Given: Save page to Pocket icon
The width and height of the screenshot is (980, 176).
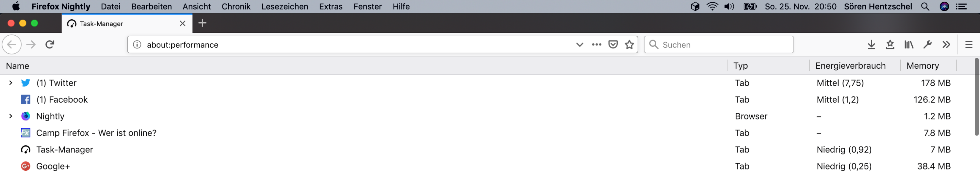Looking at the screenshot, I should coord(613,44).
